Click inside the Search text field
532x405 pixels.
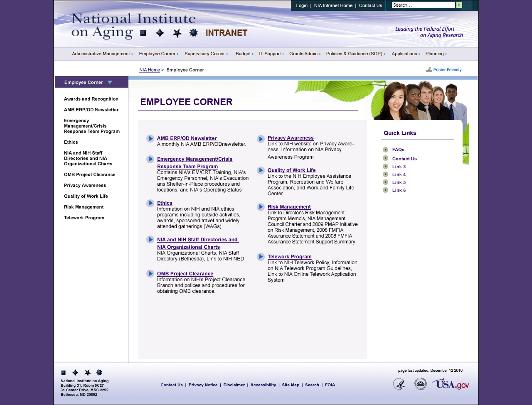(423, 5)
